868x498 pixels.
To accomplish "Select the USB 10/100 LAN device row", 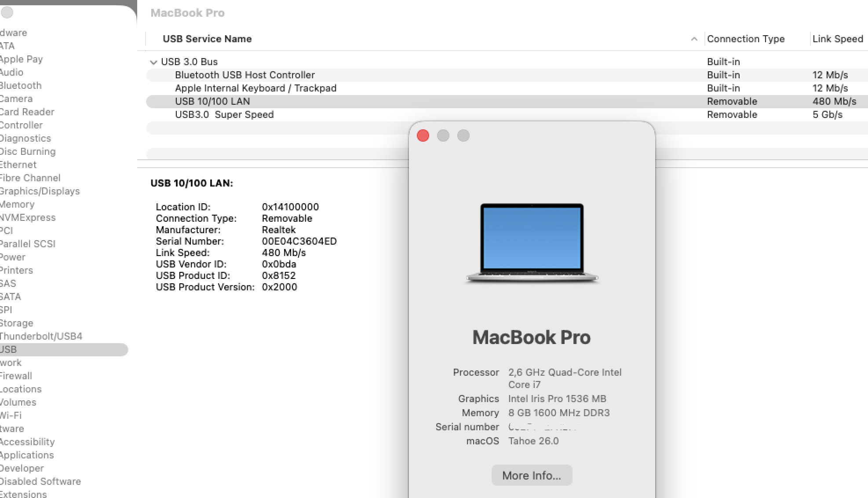I will point(212,102).
